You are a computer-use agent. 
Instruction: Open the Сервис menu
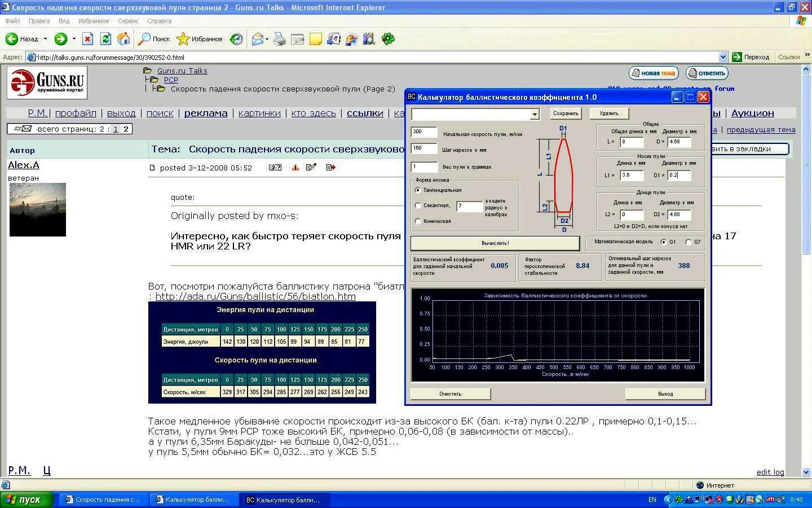[x=128, y=21]
